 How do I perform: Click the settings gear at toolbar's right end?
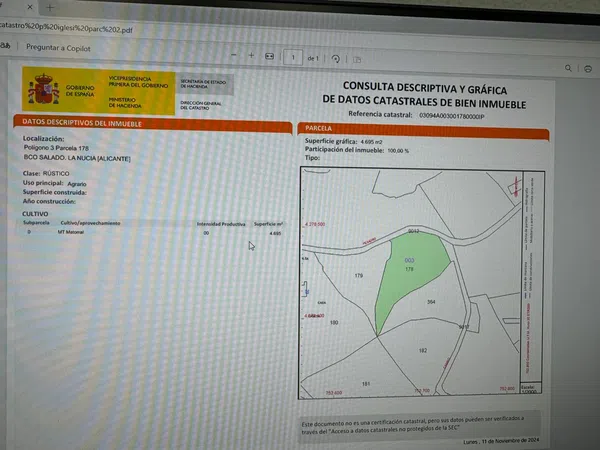(590, 69)
